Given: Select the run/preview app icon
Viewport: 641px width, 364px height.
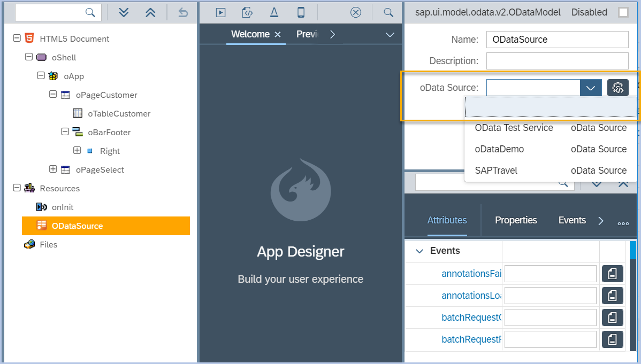Looking at the screenshot, I should pyautogui.click(x=220, y=12).
